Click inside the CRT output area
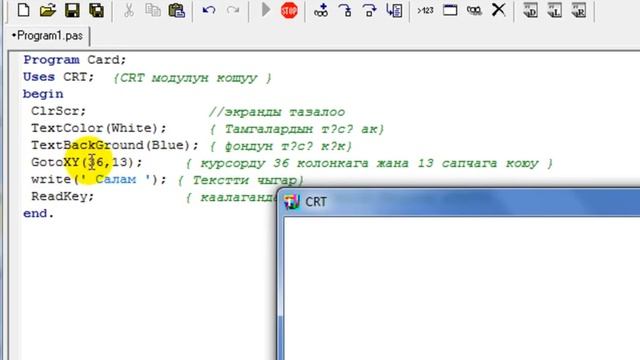 point(462,288)
